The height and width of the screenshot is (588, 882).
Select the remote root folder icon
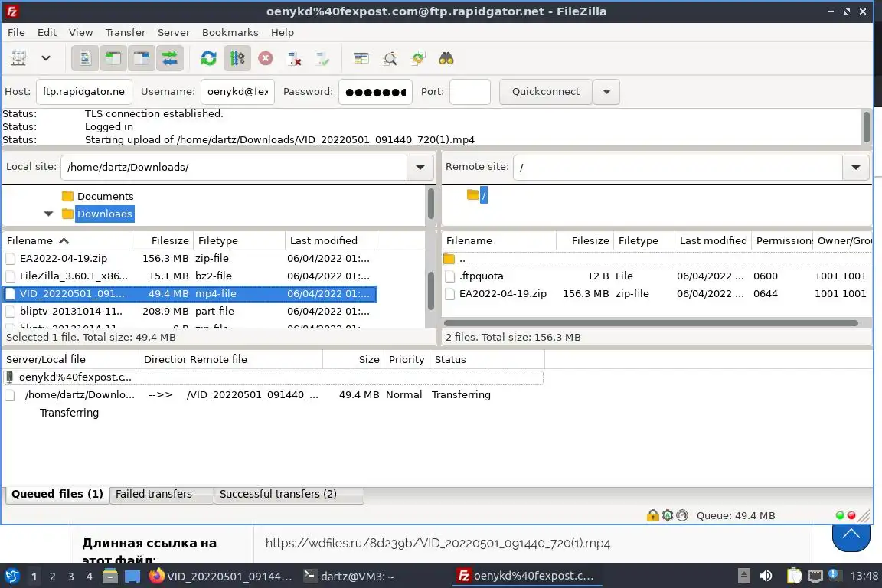[472, 195]
